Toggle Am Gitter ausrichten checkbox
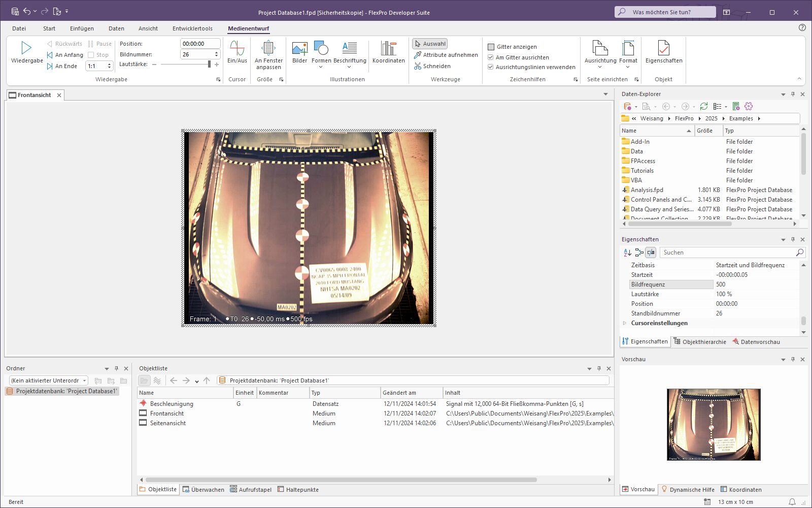 [x=491, y=57]
